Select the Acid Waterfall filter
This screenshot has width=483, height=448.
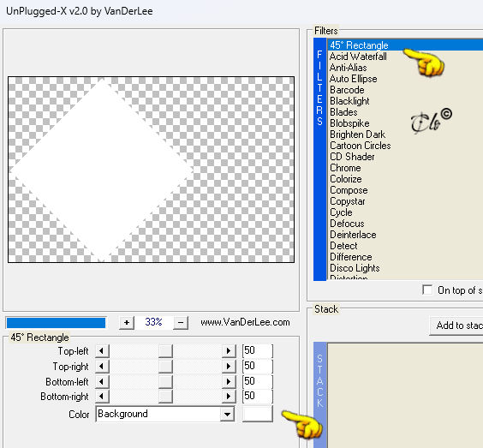358,57
